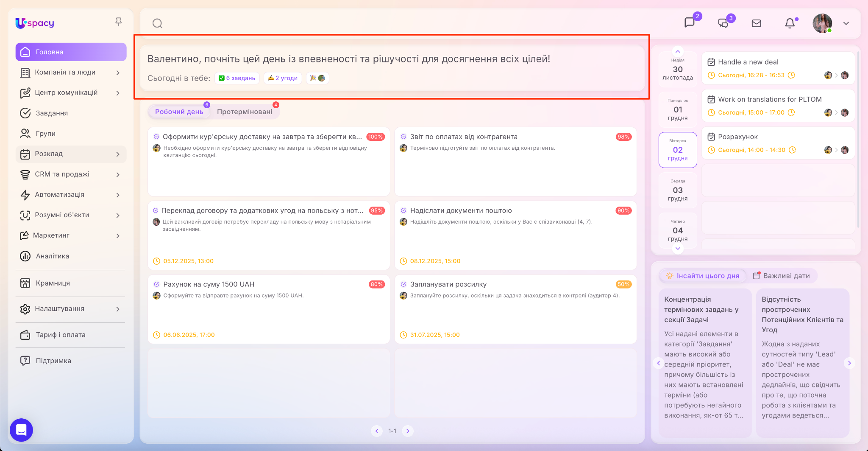868x451 pixels.
Task: Pin the sidebar with pushpin icon
Action: pyautogui.click(x=119, y=22)
